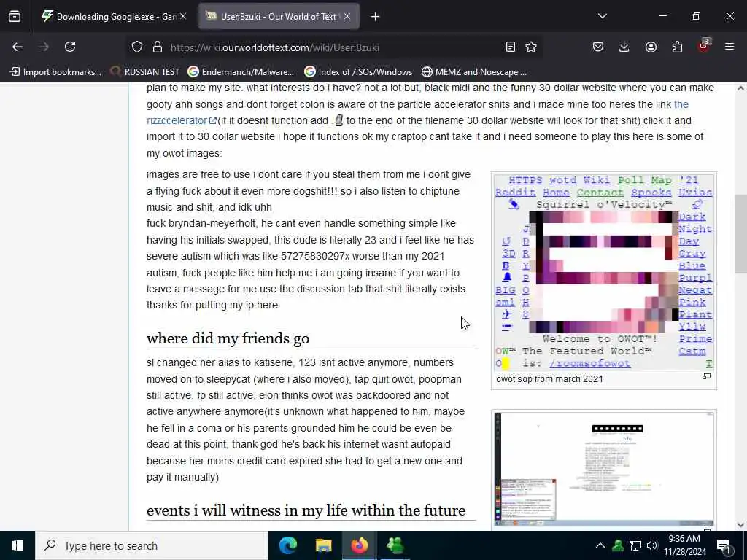Go back to the previous page

coord(18,47)
